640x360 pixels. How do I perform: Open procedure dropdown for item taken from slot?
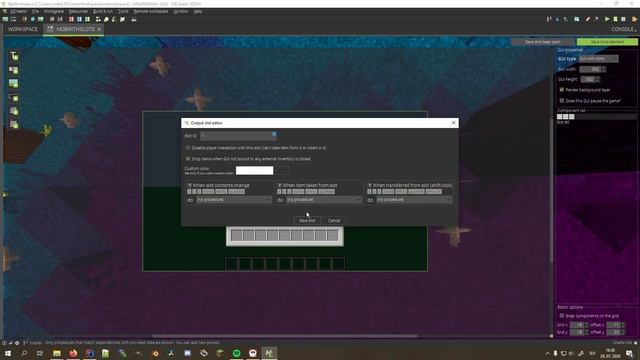324,200
